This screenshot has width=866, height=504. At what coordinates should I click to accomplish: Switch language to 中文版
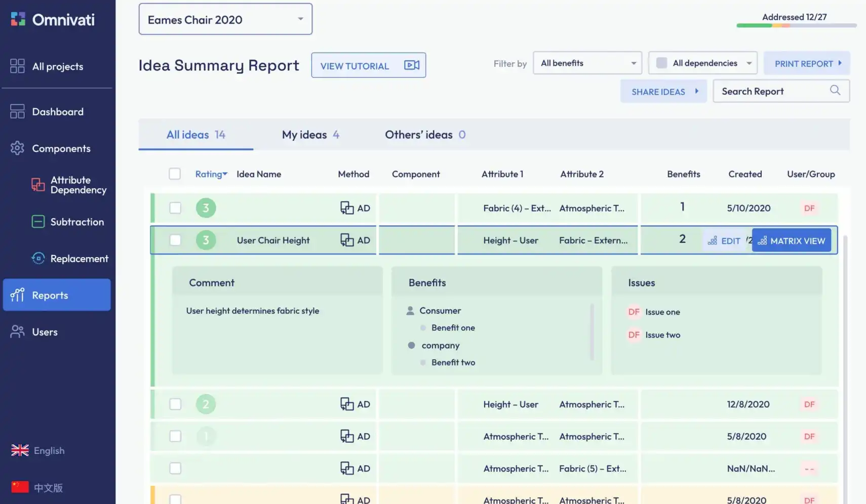coord(37,487)
